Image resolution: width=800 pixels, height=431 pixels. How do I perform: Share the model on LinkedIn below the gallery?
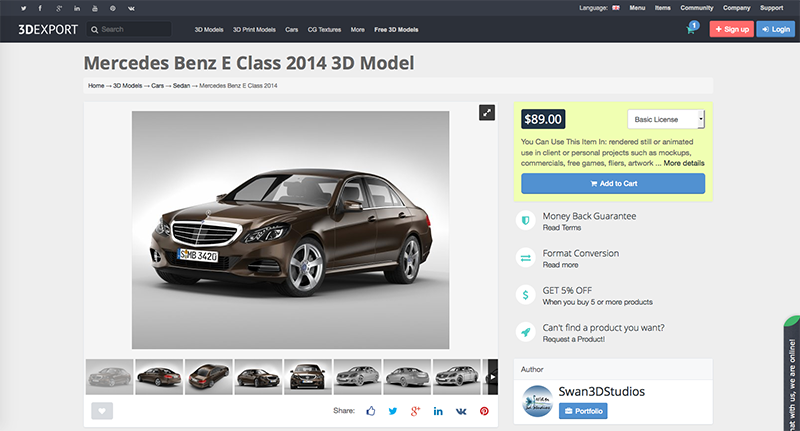click(438, 411)
